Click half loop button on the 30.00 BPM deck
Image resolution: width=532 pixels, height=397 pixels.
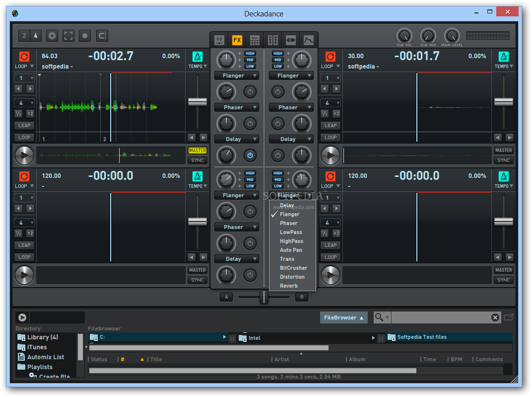coord(325,113)
